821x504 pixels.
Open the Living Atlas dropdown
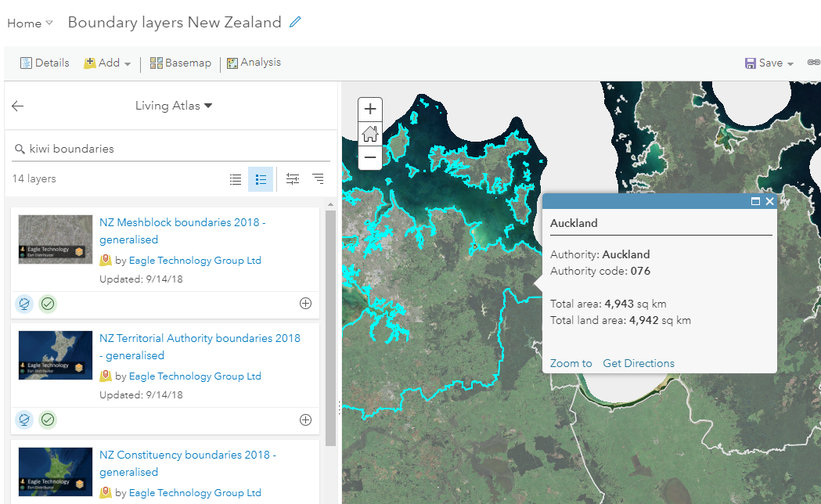point(173,106)
